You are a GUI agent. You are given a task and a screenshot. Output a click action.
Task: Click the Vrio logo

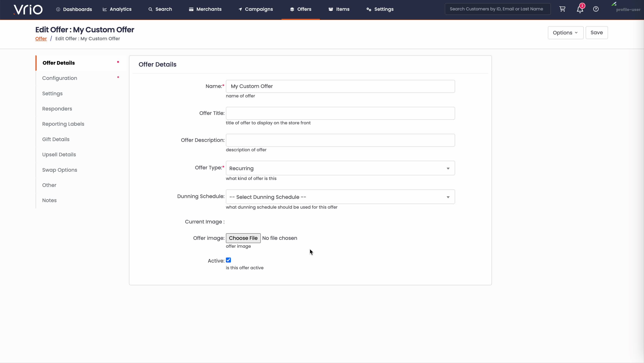click(28, 9)
